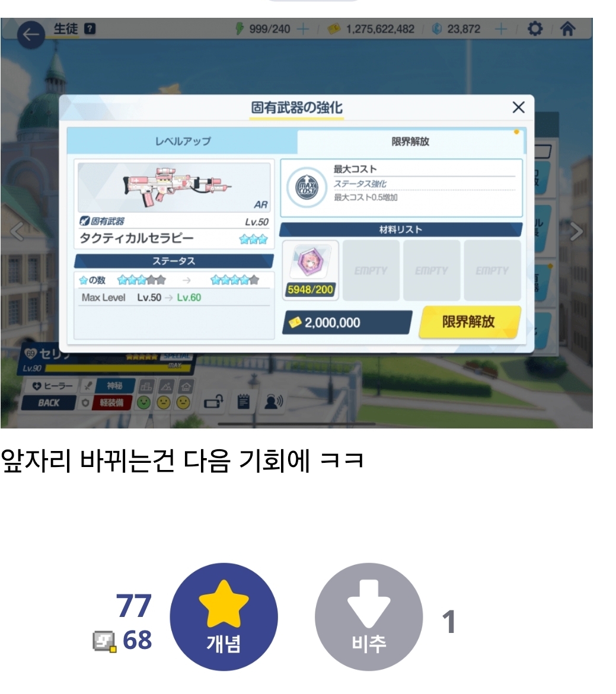
Task: Go to previous student with left chevron
Action: [17, 231]
